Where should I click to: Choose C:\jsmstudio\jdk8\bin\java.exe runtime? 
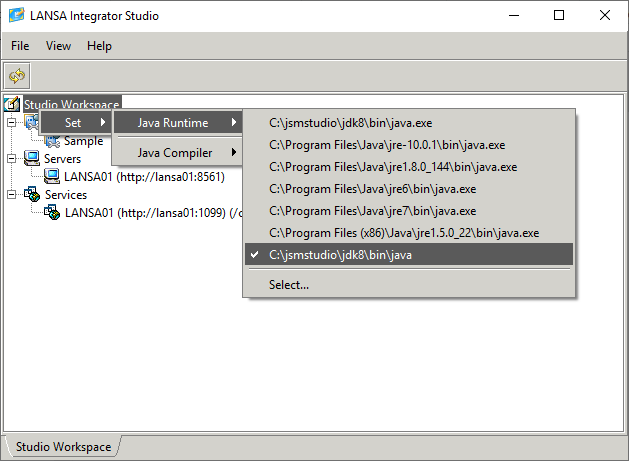click(x=409, y=123)
